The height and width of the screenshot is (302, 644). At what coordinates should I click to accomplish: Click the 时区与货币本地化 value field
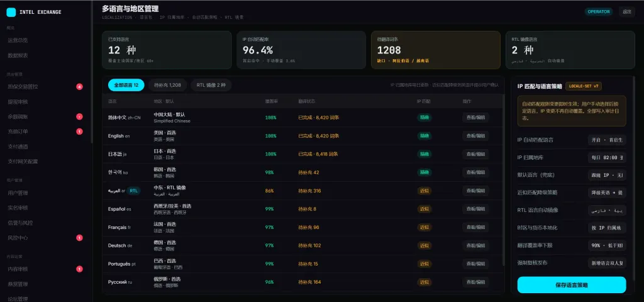pos(607,228)
